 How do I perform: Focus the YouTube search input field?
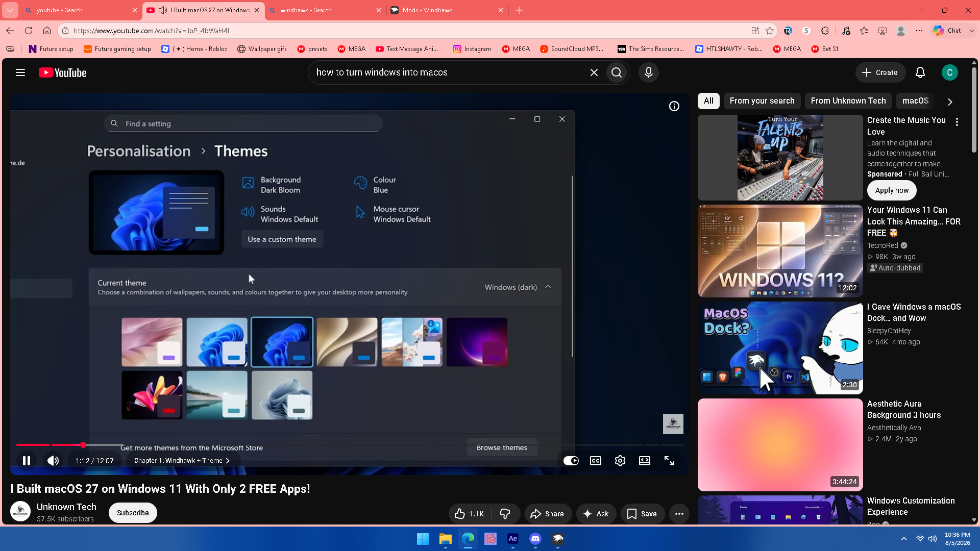[449, 72]
